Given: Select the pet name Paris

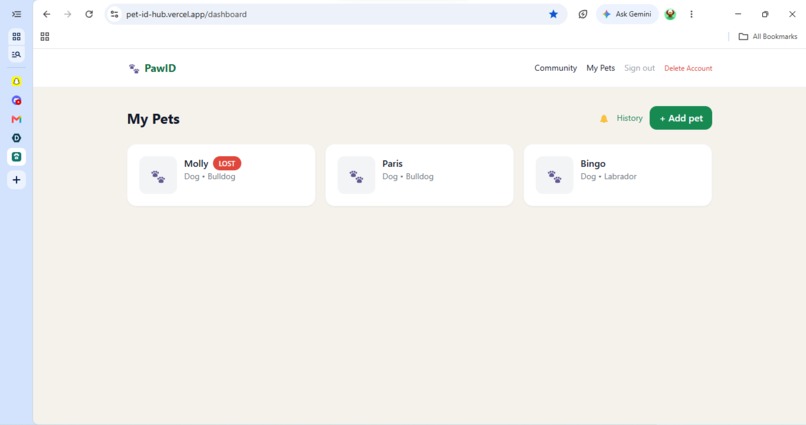Looking at the screenshot, I should click(x=392, y=163).
